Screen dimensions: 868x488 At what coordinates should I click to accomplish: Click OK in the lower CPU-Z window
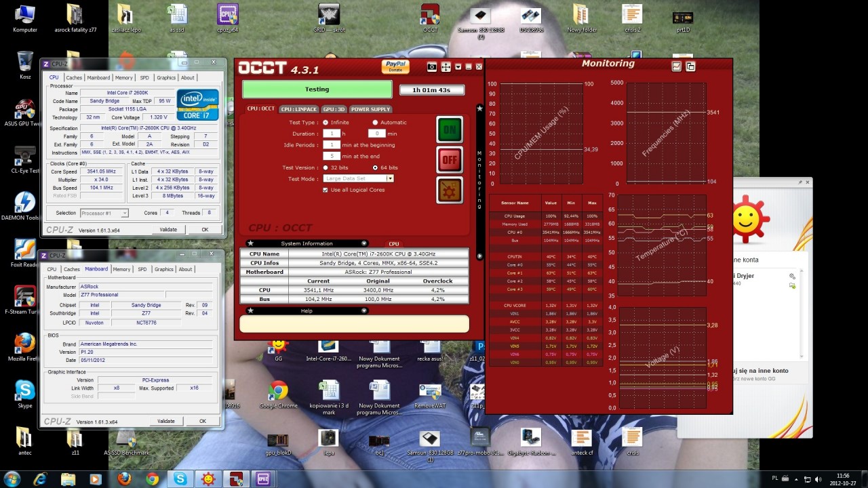(202, 421)
